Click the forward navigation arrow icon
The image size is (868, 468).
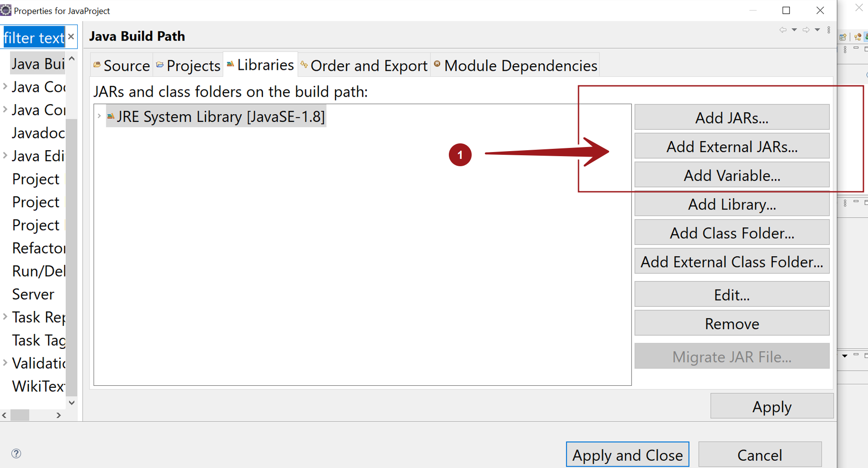click(806, 30)
